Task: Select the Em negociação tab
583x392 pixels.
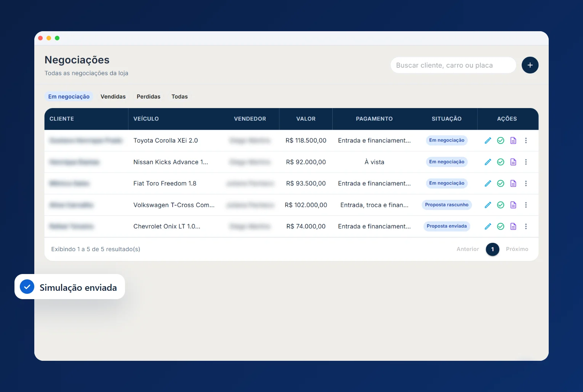Action: [x=69, y=97]
